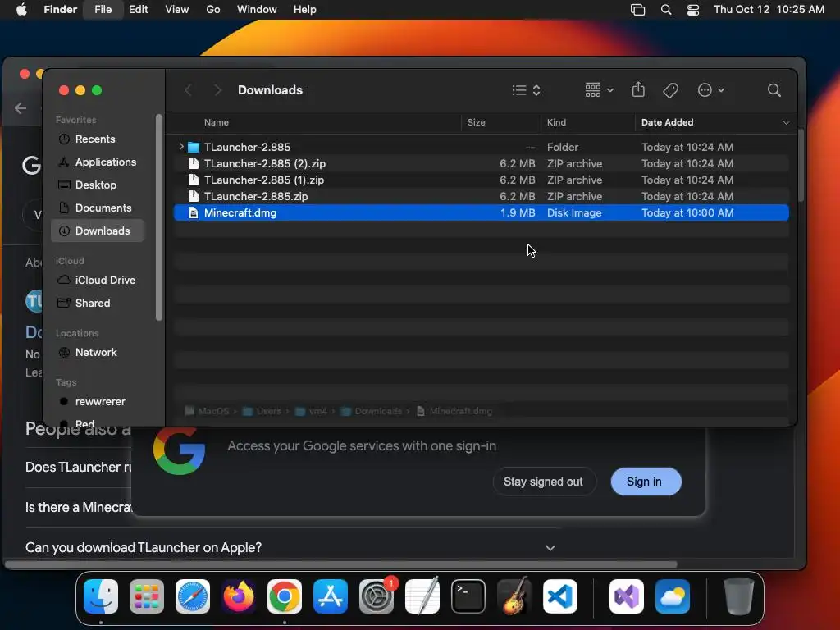
Task: Open GarageBand from the Dock
Action: [514, 596]
